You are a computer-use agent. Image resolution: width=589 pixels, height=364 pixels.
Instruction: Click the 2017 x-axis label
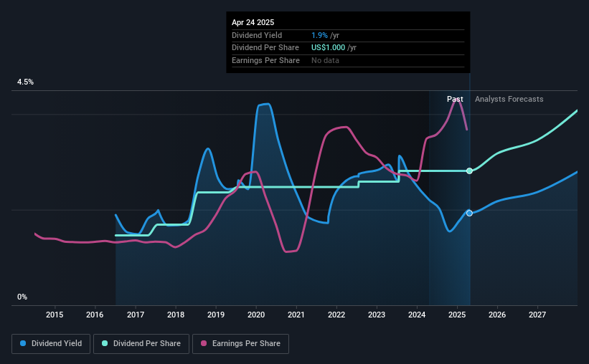135,315
